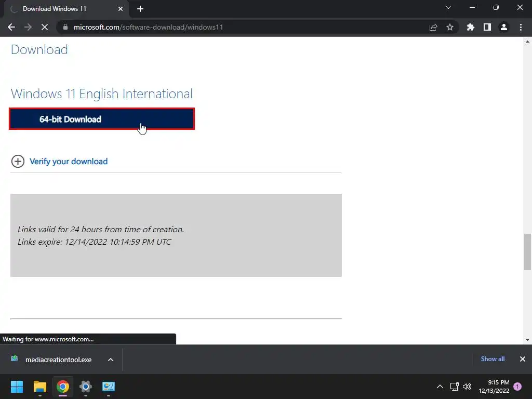
Task: View site information lock icon
Action: (x=65, y=27)
